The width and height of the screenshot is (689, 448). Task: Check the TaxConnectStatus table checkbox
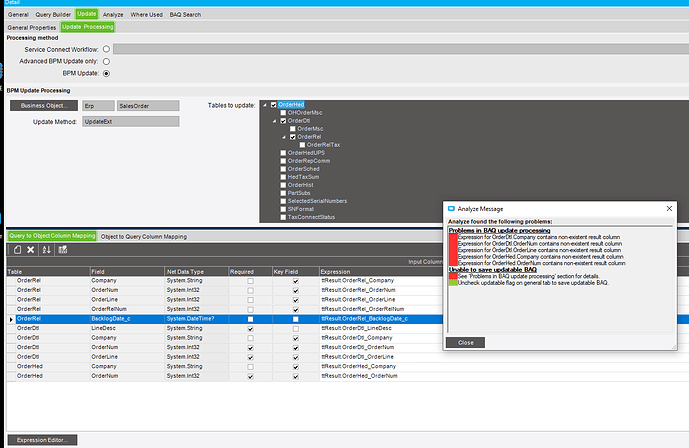point(283,217)
